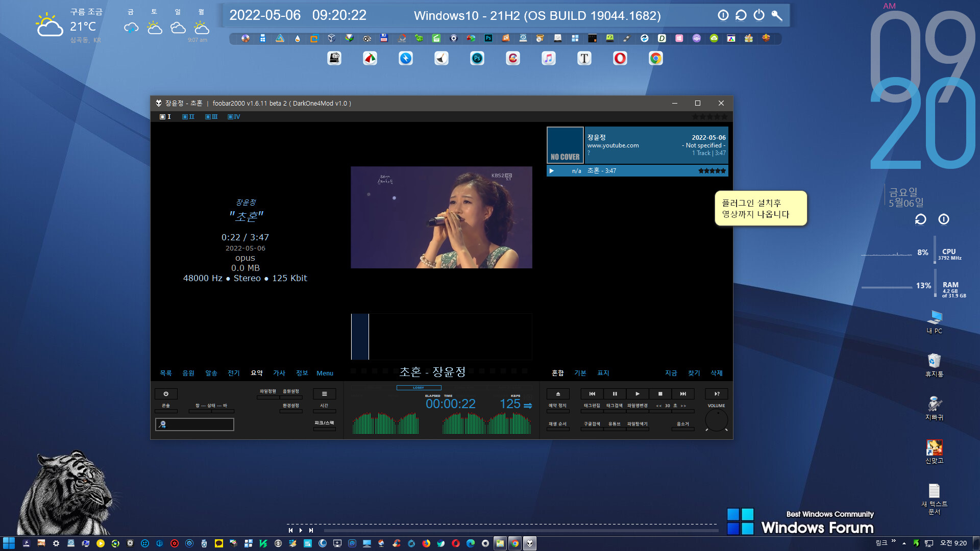
Task: Select the 혼합 playlist tab
Action: coord(558,373)
